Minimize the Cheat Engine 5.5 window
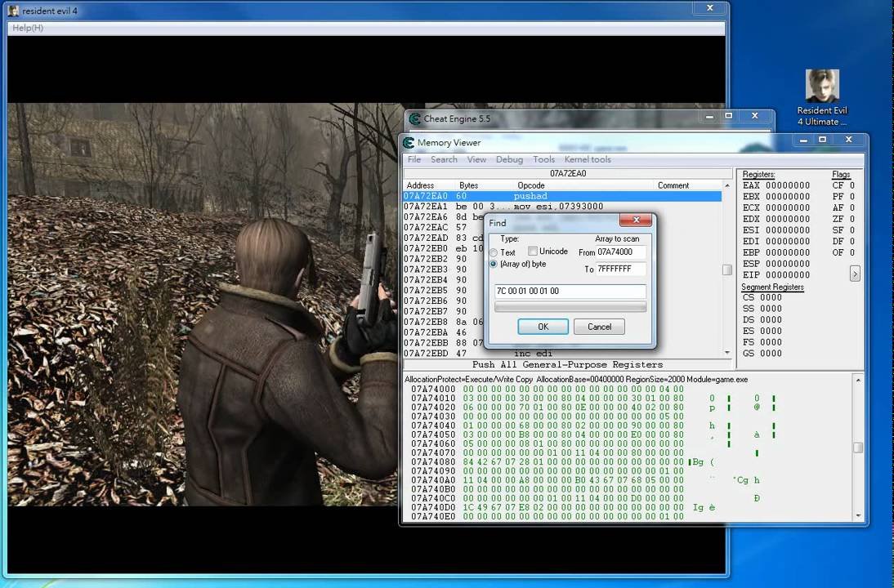The width and height of the screenshot is (894, 588). (x=709, y=116)
